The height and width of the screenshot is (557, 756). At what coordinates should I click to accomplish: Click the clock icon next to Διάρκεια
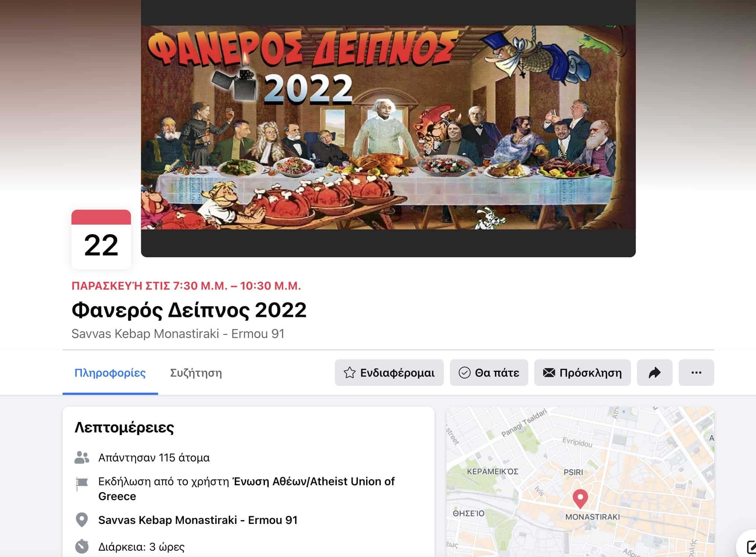click(82, 547)
